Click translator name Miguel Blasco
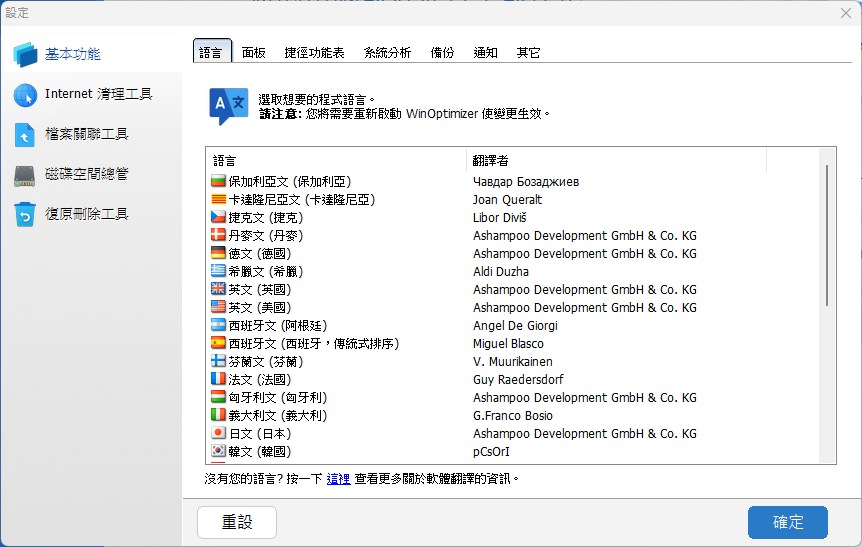 coord(508,344)
